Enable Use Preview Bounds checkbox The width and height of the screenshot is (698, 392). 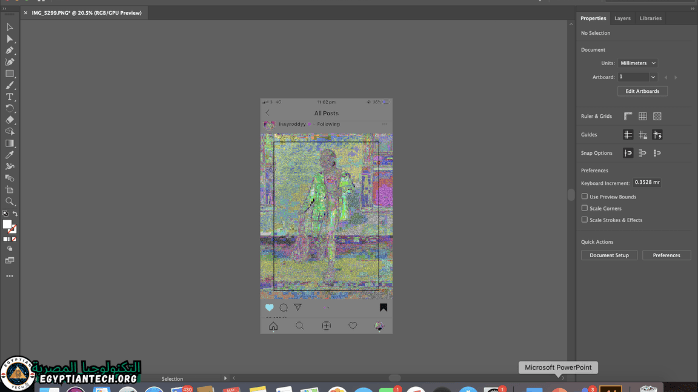584,196
